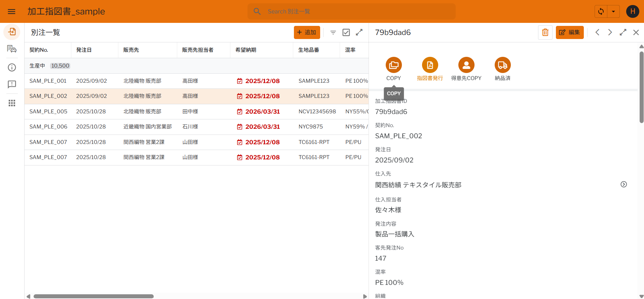Viewport: 644px width, 299px height.
Task: Expand dropdown arrow next to sync button
Action: coord(613,11)
